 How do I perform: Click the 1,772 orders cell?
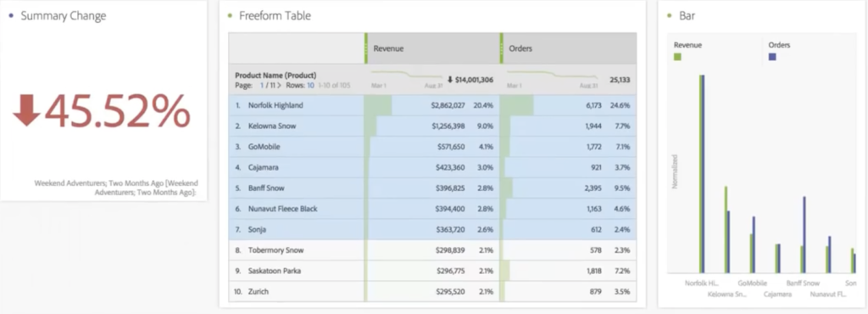(x=593, y=147)
